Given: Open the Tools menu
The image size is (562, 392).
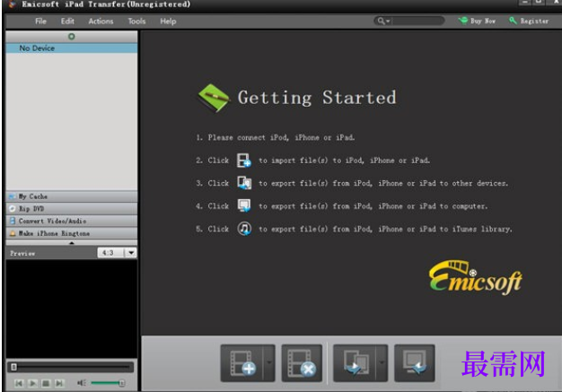Looking at the screenshot, I should (x=136, y=22).
